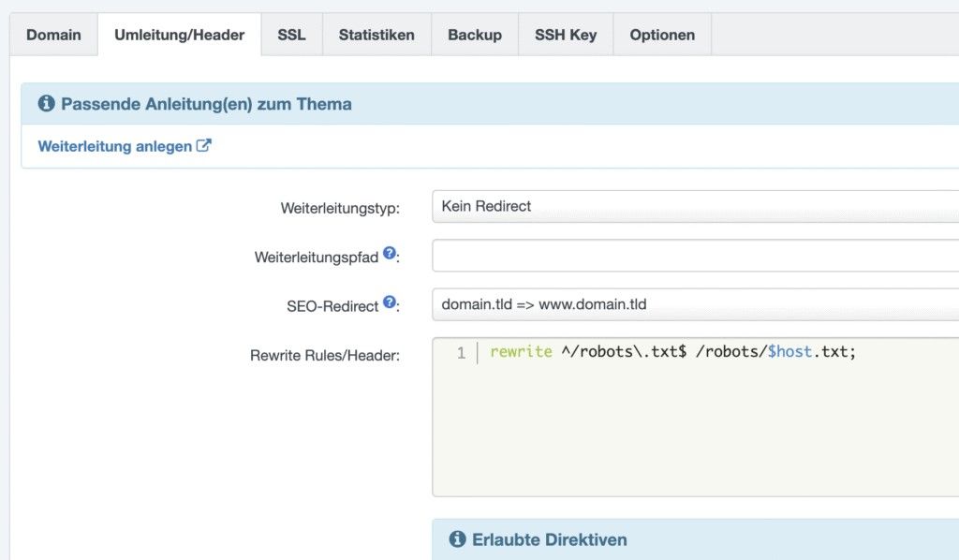Open the Weiterleitungstyp dropdown

click(x=695, y=206)
